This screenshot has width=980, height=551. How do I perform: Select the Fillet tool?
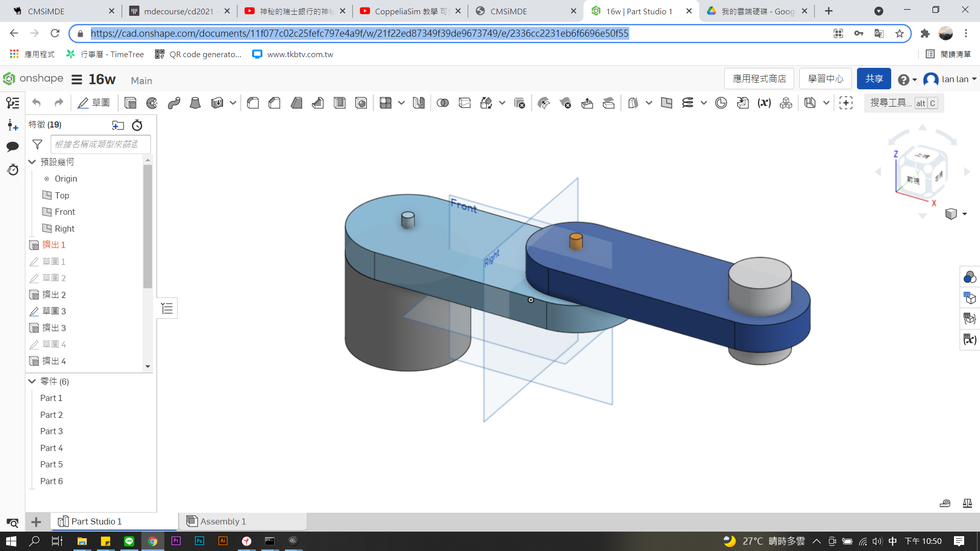tap(253, 103)
